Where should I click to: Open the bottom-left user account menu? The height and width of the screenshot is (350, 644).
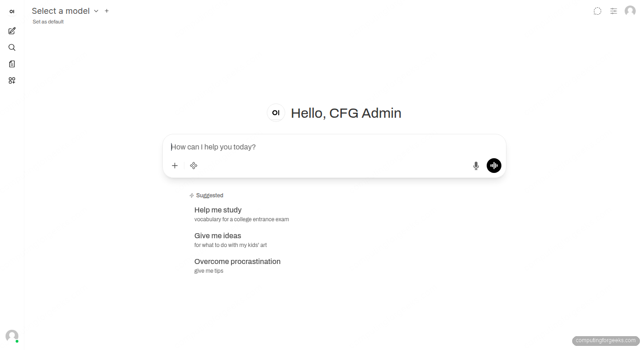pyautogui.click(x=11, y=336)
